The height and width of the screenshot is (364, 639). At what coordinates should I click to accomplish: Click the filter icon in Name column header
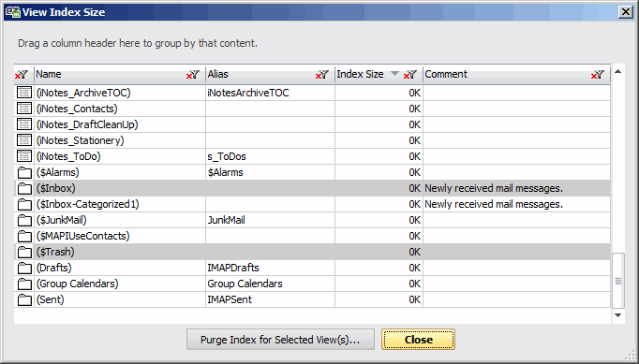coord(193,75)
